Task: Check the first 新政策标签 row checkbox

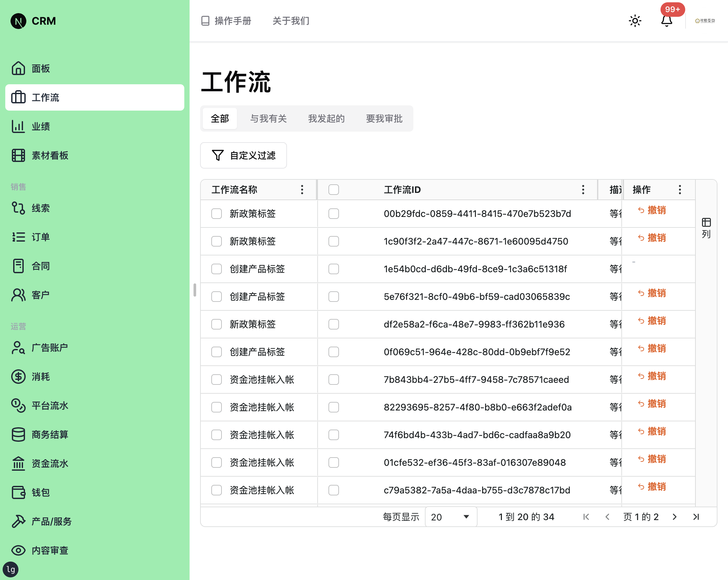Action: tap(217, 214)
